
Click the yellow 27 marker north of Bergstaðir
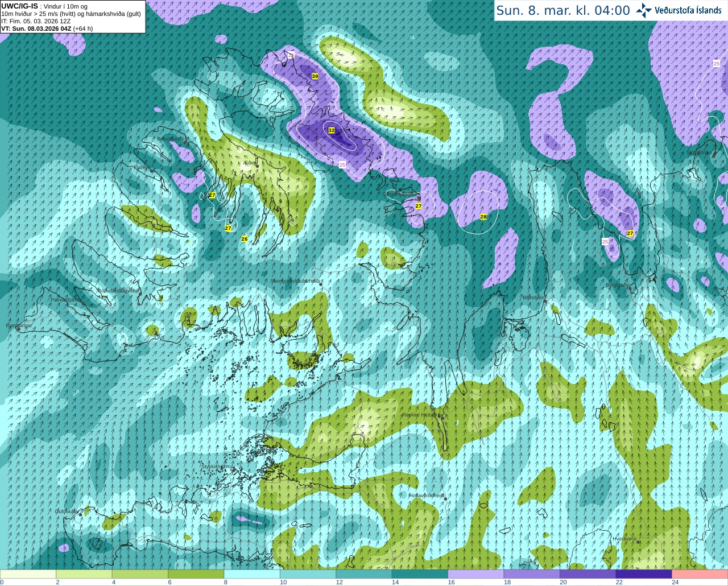pyautogui.click(x=630, y=233)
